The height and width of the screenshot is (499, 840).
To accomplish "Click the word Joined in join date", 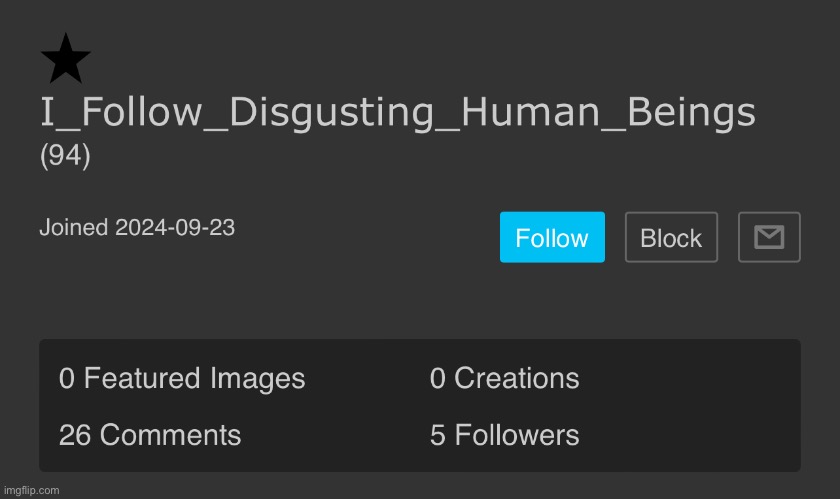I will 74,227.
